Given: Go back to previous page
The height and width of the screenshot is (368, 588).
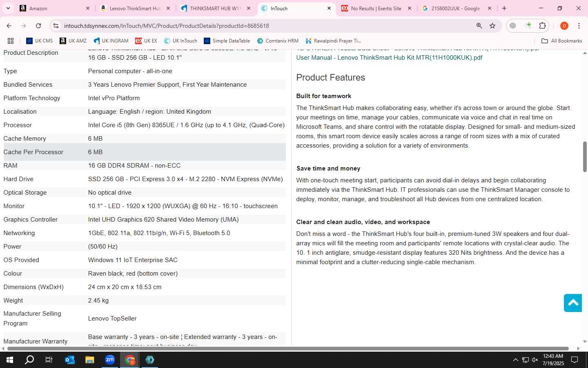Looking at the screenshot, I should click(9, 26).
